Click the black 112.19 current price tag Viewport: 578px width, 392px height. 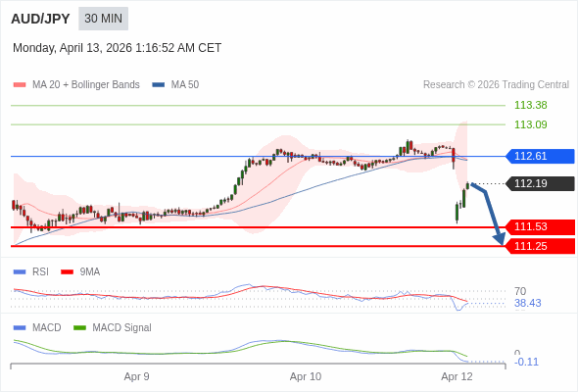click(x=540, y=183)
